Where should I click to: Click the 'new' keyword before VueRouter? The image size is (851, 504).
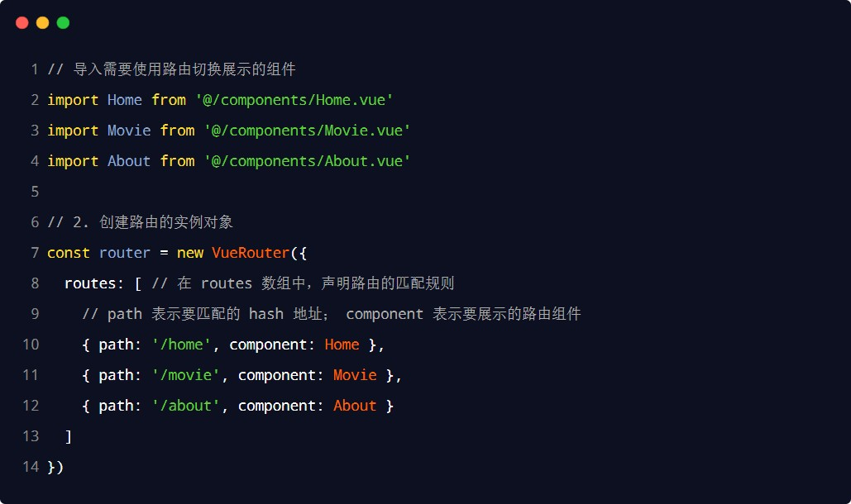point(190,253)
